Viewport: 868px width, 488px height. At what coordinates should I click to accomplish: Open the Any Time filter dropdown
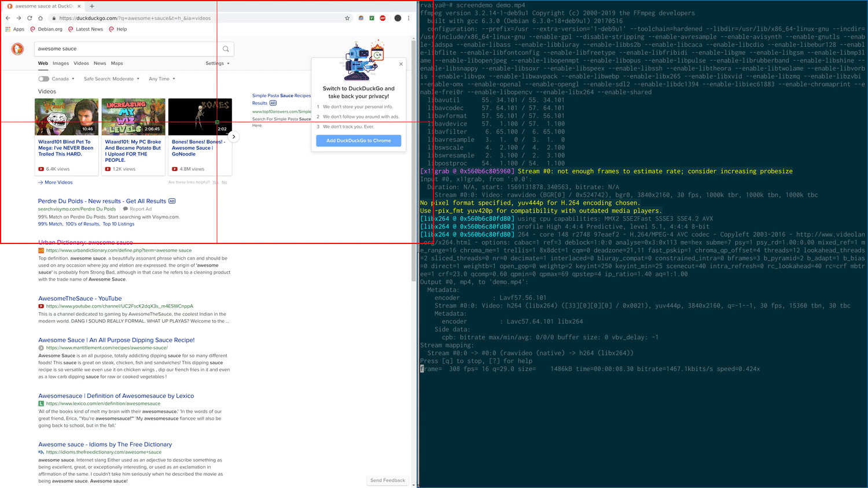[162, 79]
